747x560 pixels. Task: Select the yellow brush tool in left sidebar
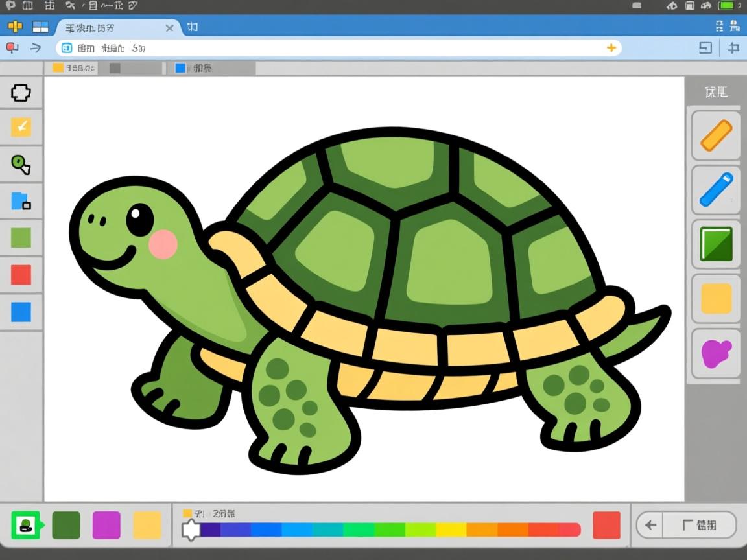[21, 127]
